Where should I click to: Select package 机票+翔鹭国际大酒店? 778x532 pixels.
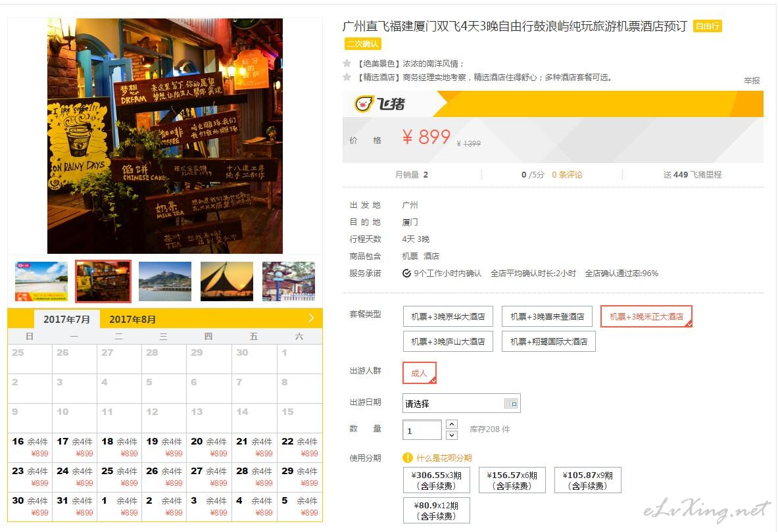548,341
